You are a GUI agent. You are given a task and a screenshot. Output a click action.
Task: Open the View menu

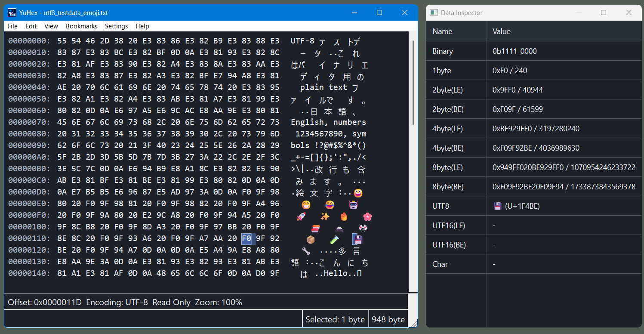51,26
